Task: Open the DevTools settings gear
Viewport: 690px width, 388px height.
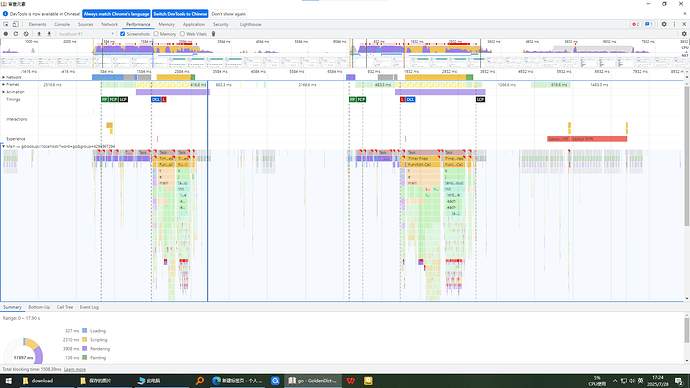Action: pos(664,24)
